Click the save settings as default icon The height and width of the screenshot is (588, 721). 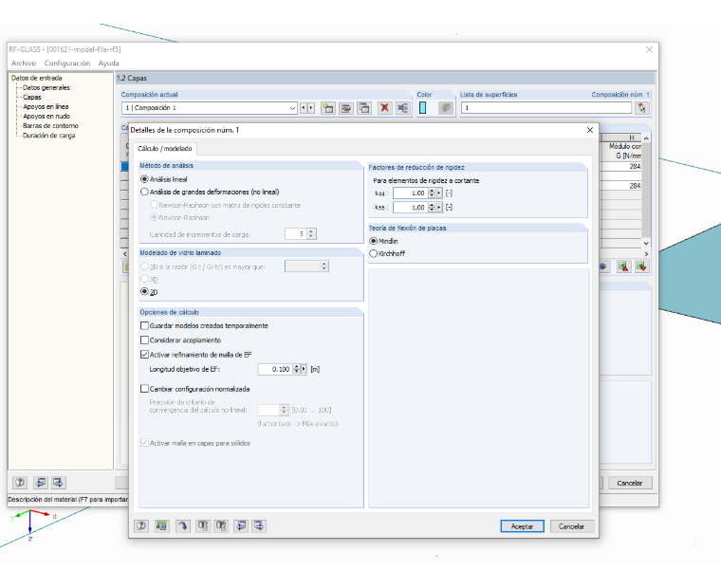pyautogui.click(x=222, y=525)
